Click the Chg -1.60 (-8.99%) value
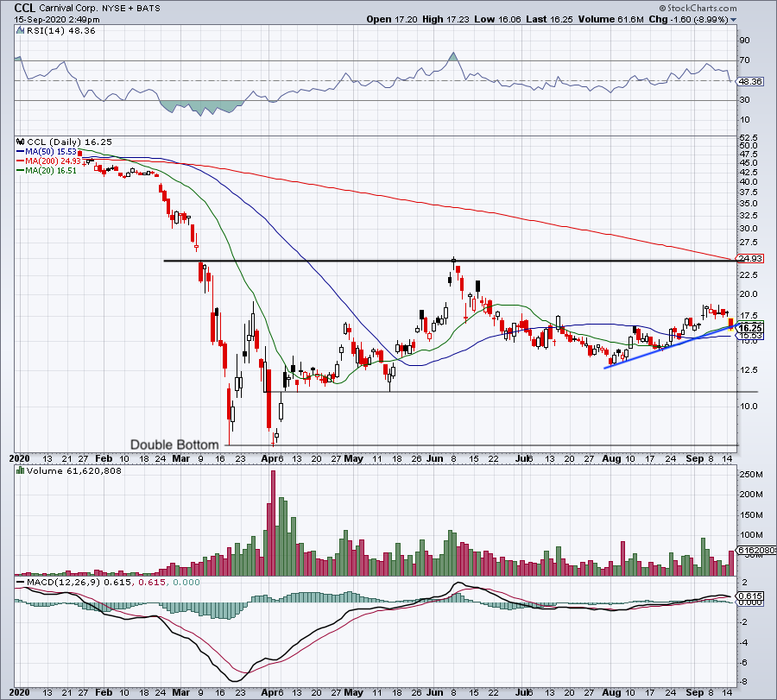777x700 pixels. click(x=688, y=19)
